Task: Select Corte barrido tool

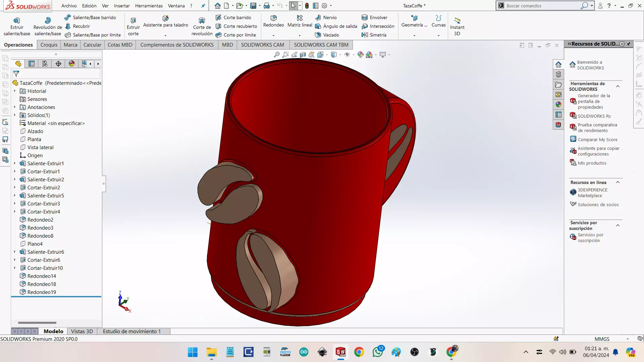Action: point(233,17)
